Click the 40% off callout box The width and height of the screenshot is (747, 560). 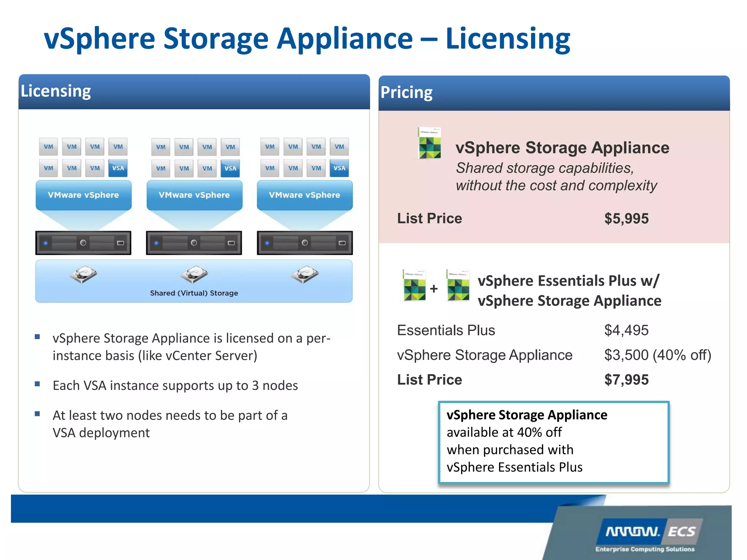554,443
